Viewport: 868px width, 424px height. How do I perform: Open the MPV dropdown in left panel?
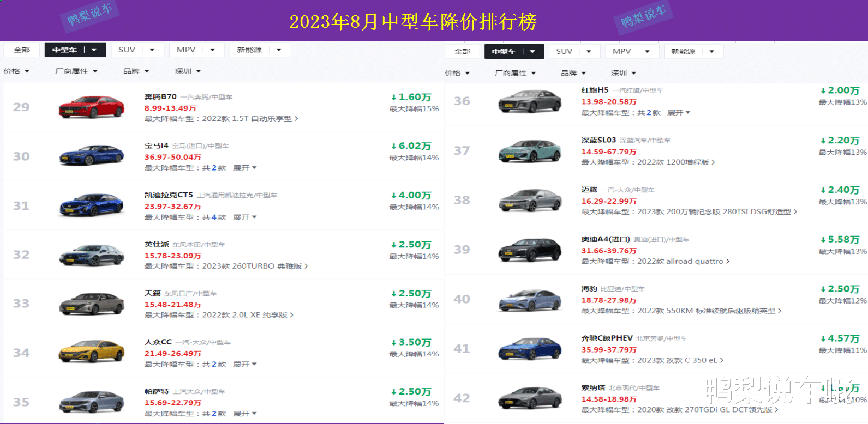[x=196, y=50]
